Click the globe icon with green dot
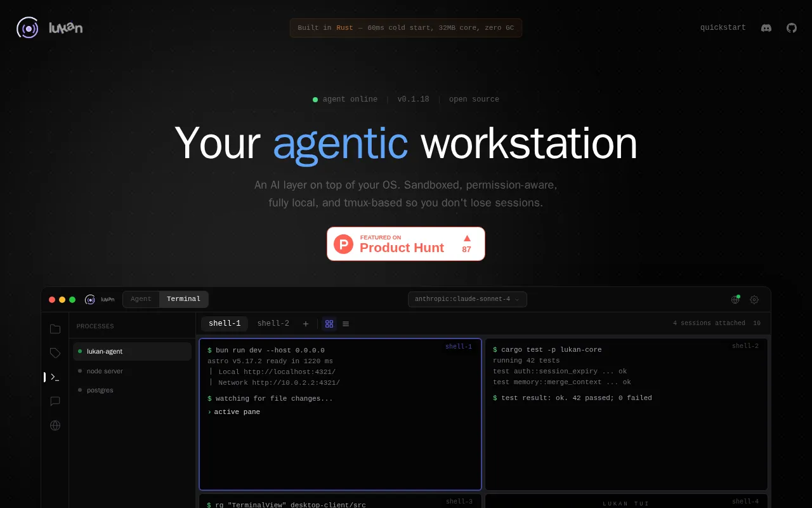Image resolution: width=812 pixels, height=508 pixels. (x=735, y=299)
